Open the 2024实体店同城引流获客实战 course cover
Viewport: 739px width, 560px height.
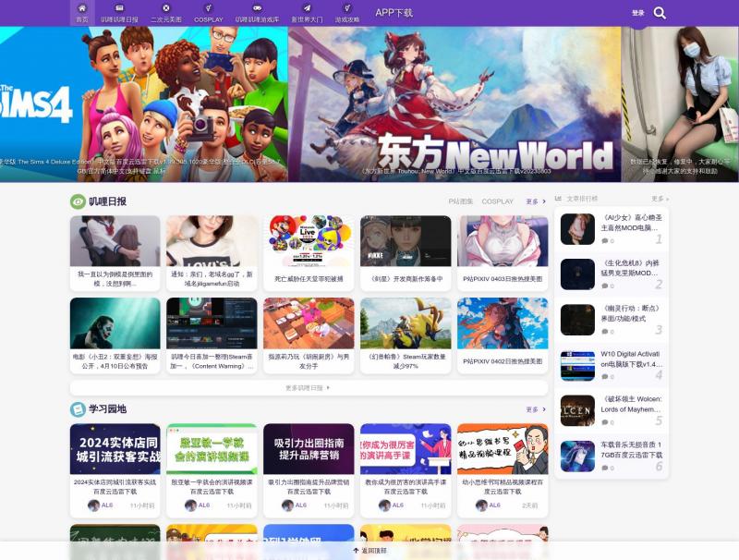pos(115,449)
